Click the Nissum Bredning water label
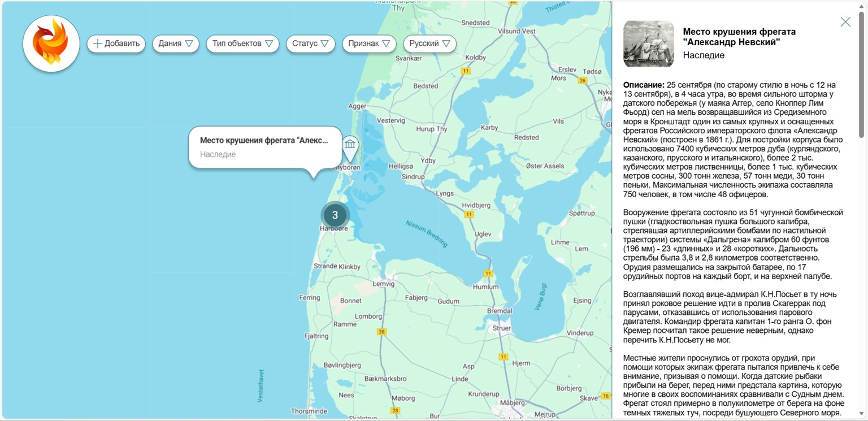Screen dimensions: 868x421 (x=427, y=233)
